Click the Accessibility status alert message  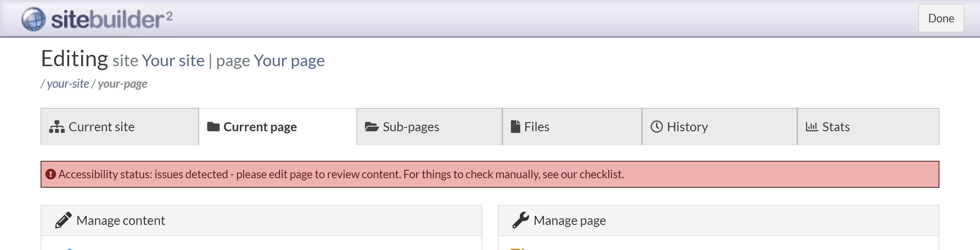(341, 174)
